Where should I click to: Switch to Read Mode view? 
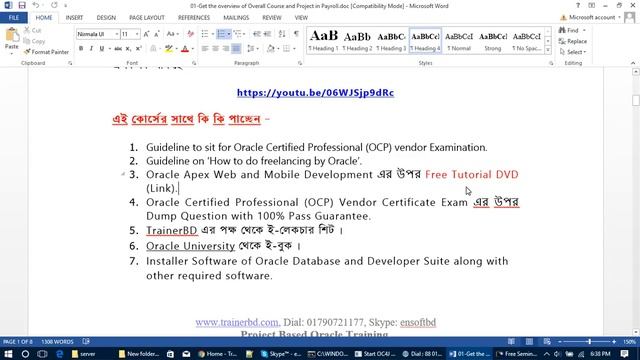[x=511, y=342]
